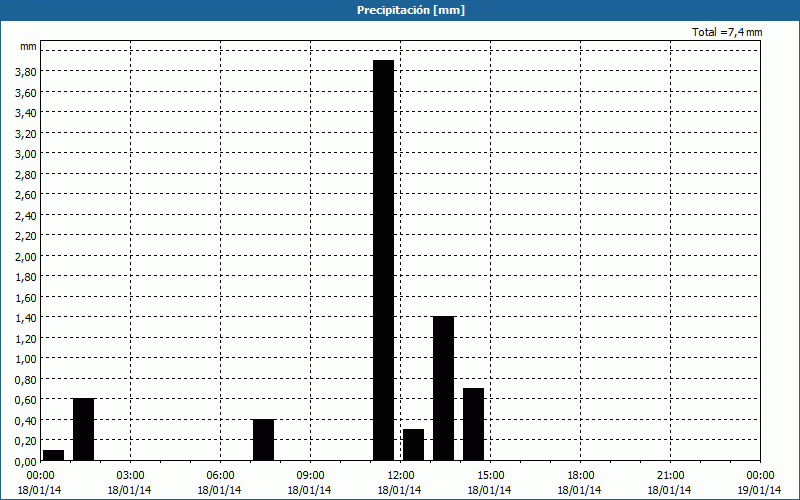This screenshot has height=500, width=800.
Task: Click the 18/01/14 date under 12:00
Action: coord(399,490)
